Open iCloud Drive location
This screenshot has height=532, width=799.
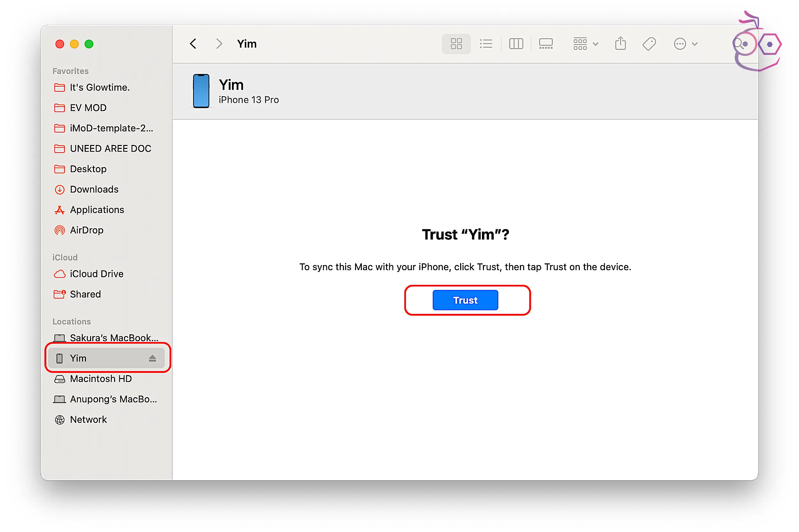97,274
